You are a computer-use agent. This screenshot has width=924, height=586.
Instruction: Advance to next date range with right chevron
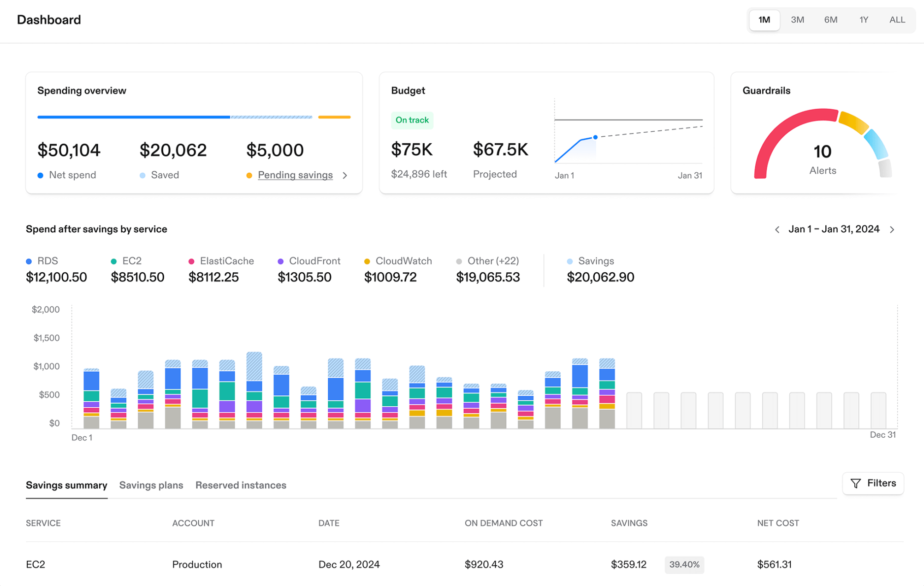pyautogui.click(x=892, y=229)
